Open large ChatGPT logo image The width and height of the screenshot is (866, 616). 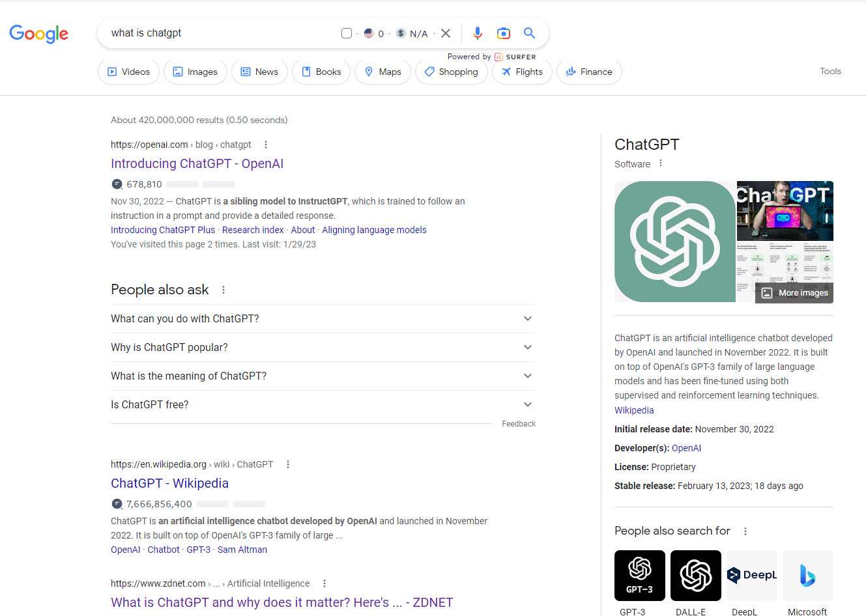click(x=675, y=242)
